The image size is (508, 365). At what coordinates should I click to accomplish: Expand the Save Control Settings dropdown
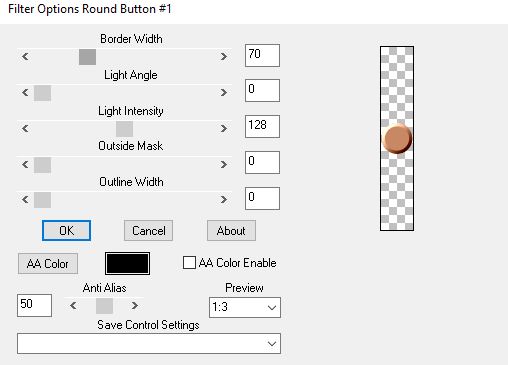tap(149, 343)
